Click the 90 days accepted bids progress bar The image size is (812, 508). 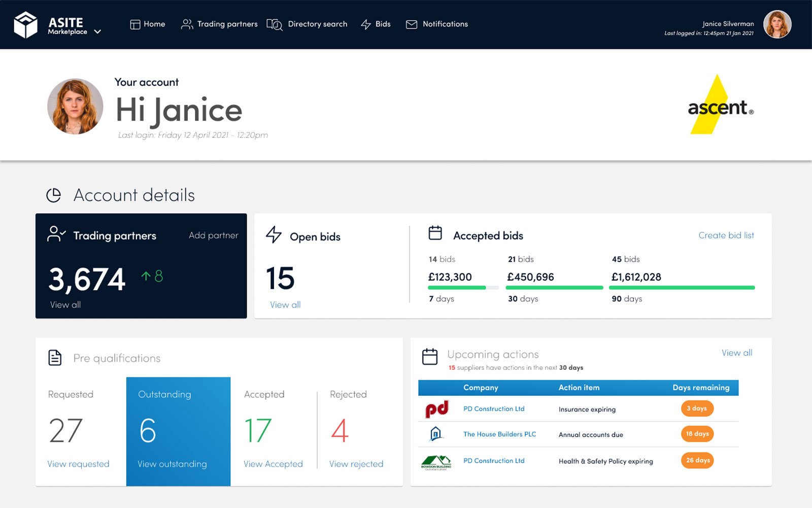click(683, 288)
